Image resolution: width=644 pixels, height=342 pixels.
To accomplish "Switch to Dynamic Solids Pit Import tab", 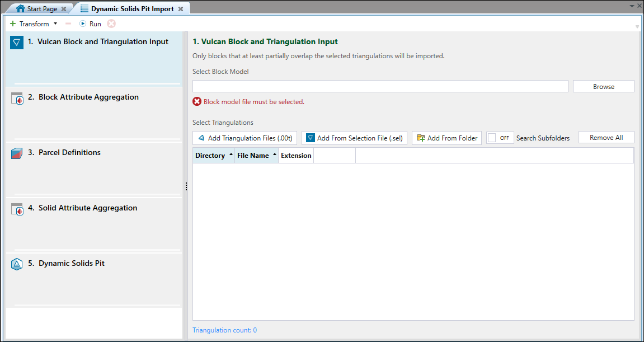I will pyautogui.click(x=132, y=8).
